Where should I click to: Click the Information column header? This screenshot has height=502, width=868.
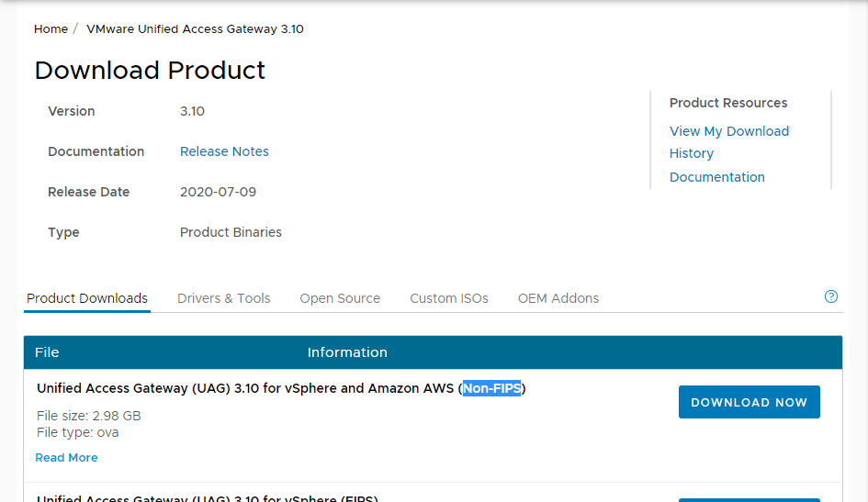(x=347, y=352)
